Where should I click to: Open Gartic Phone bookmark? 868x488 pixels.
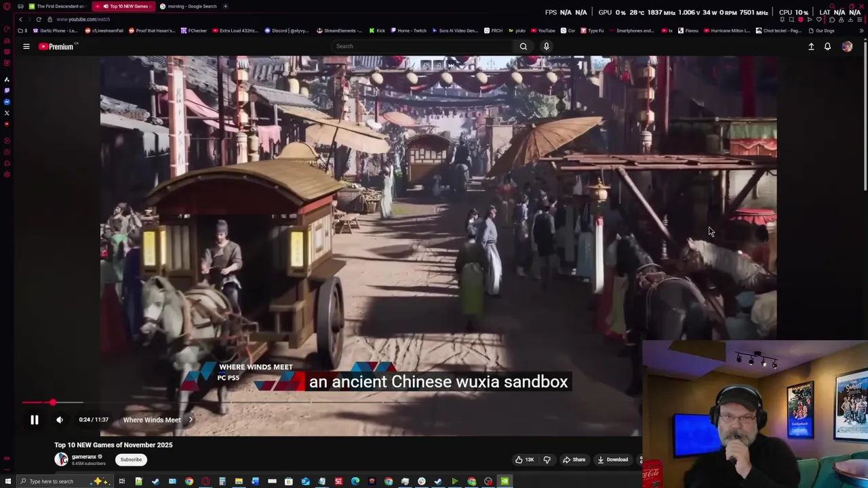coord(54,30)
